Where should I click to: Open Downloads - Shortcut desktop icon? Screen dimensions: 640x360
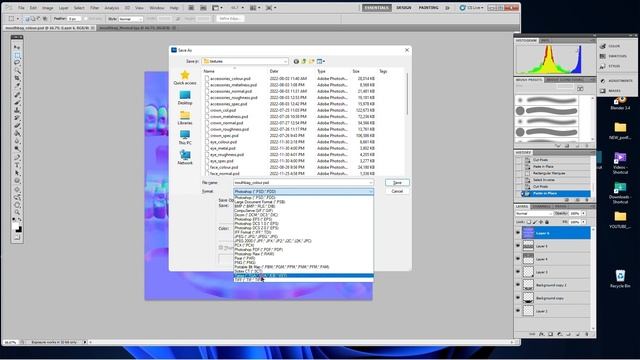[620, 193]
